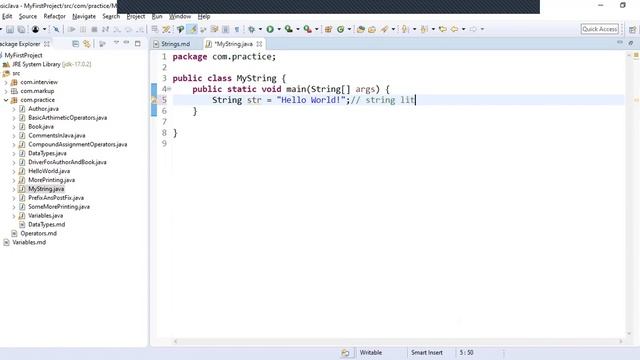Expand the Author.java tree node
Viewport: 640px width, 360px height.
[13, 109]
